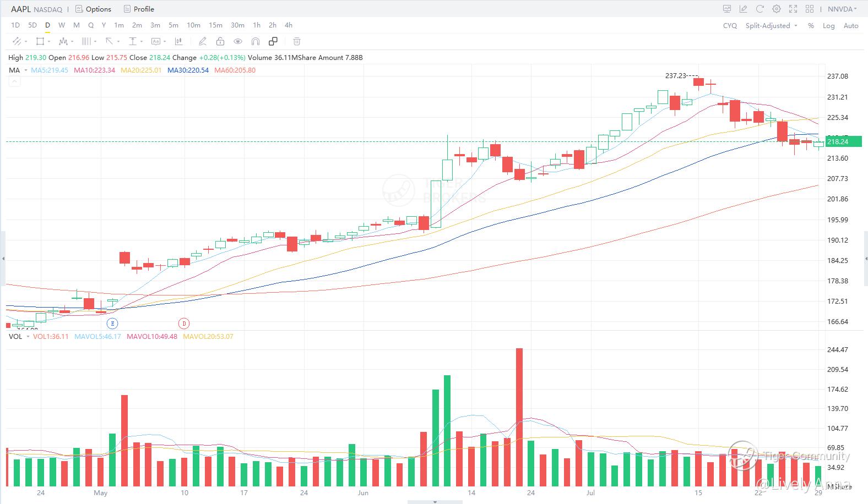Click the Options document icon
This screenshot has height=504, width=868.
pos(79,9)
